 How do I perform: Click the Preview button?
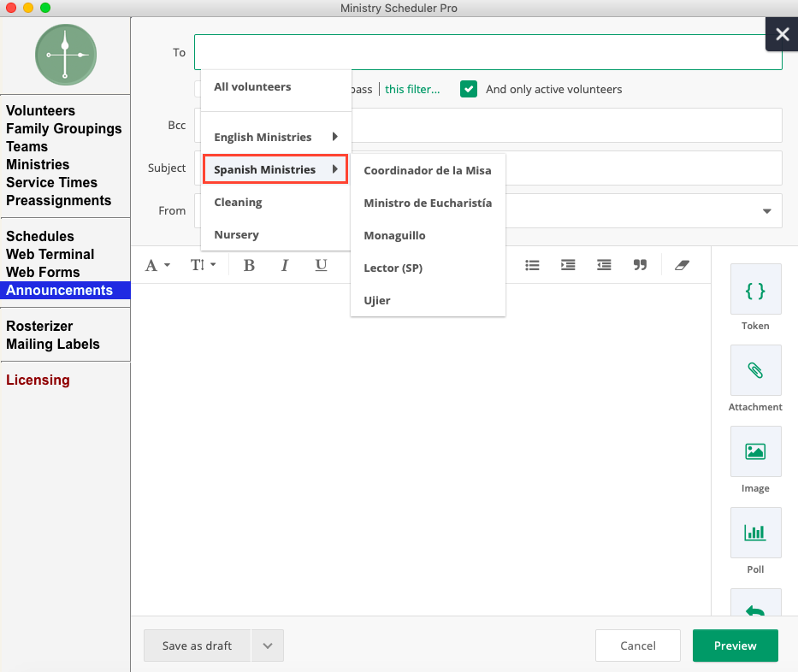735,645
